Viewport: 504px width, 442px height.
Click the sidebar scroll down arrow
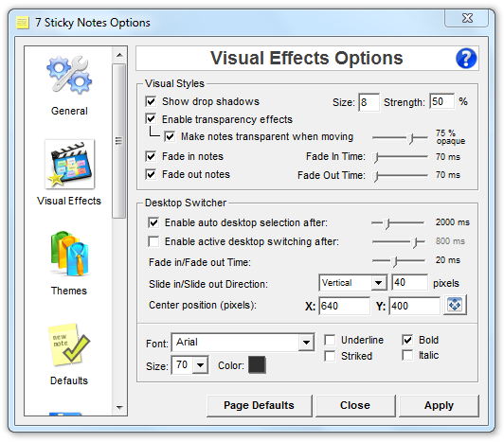click(119, 408)
